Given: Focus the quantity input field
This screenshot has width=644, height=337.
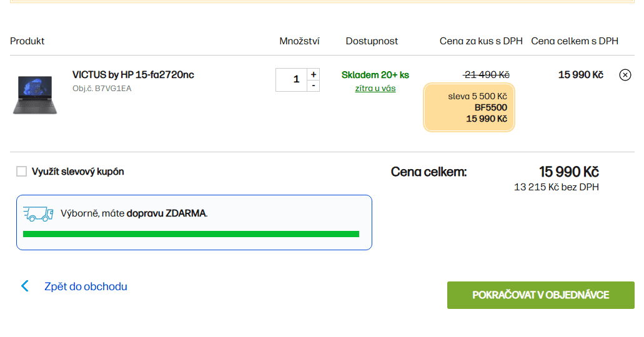Looking at the screenshot, I should click(x=291, y=80).
